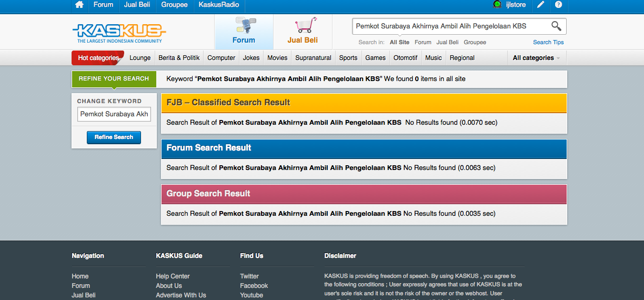
Task: Click the Change Keyword input field
Action: [114, 114]
